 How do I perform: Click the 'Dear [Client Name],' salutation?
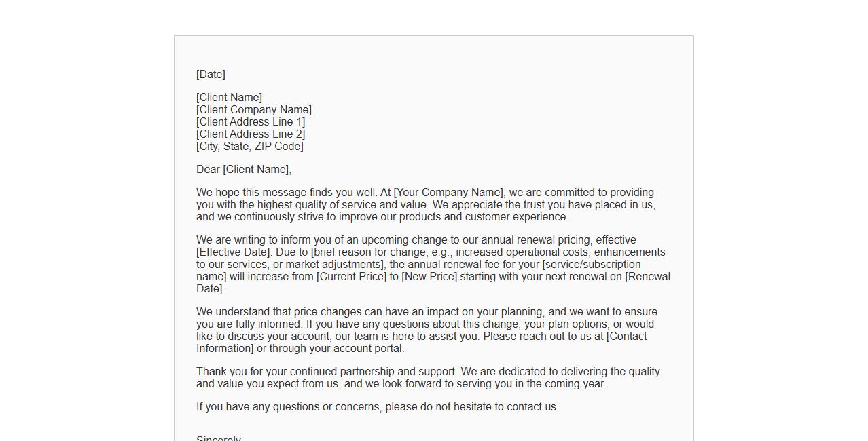point(244,170)
